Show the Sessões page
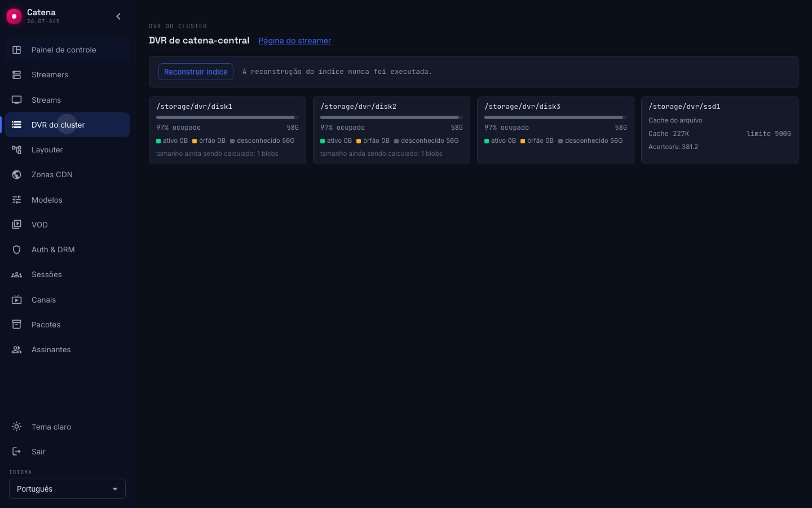The image size is (812, 508). (67, 274)
